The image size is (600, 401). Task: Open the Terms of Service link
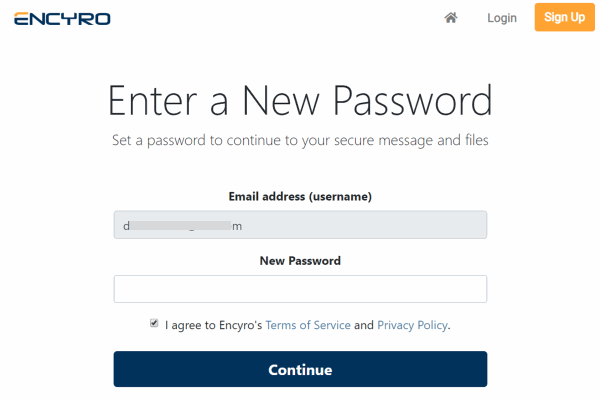(x=308, y=325)
